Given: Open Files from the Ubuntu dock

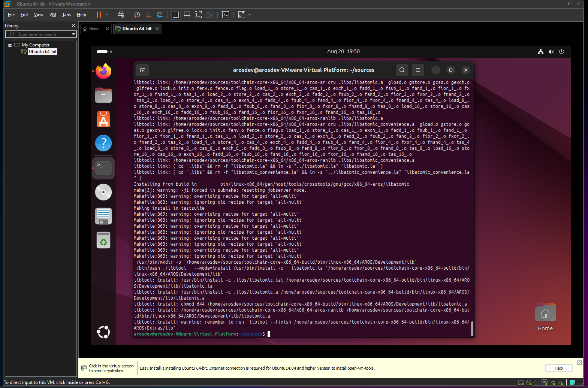Looking at the screenshot, I should pyautogui.click(x=103, y=95).
